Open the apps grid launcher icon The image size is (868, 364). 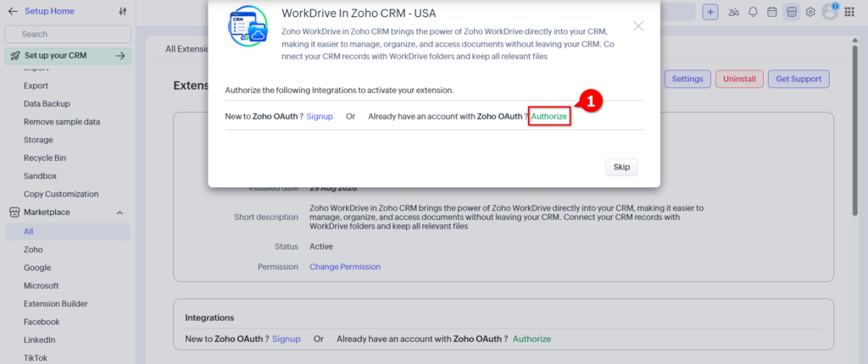tap(849, 12)
